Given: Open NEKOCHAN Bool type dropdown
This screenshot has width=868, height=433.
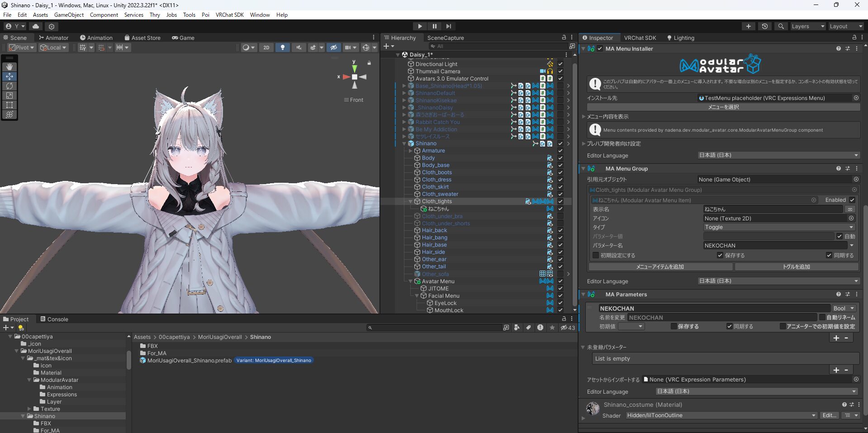Looking at the screenshot, I should [844, 308].
